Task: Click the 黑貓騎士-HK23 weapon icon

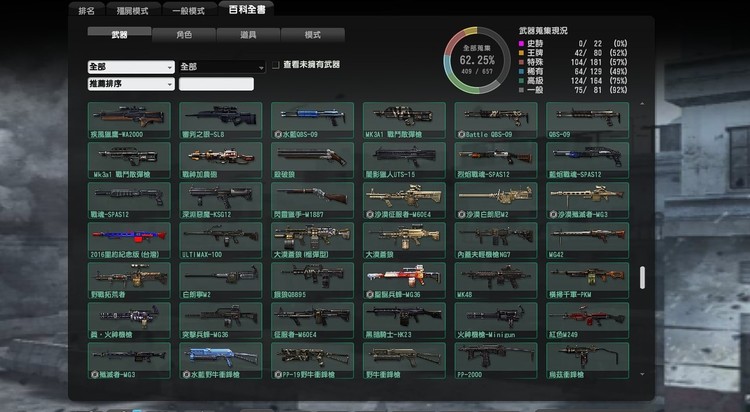Action: point(403,320)
